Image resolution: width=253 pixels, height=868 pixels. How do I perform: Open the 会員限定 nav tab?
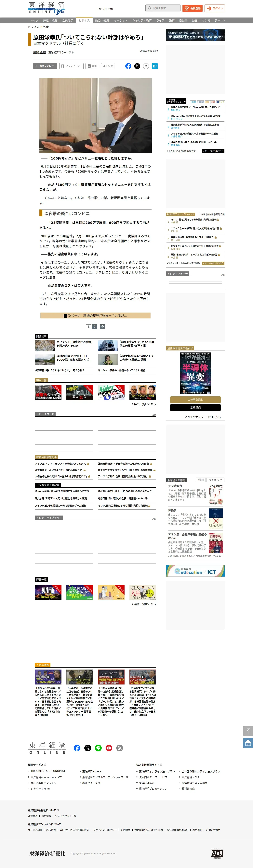tap(67, 21)
